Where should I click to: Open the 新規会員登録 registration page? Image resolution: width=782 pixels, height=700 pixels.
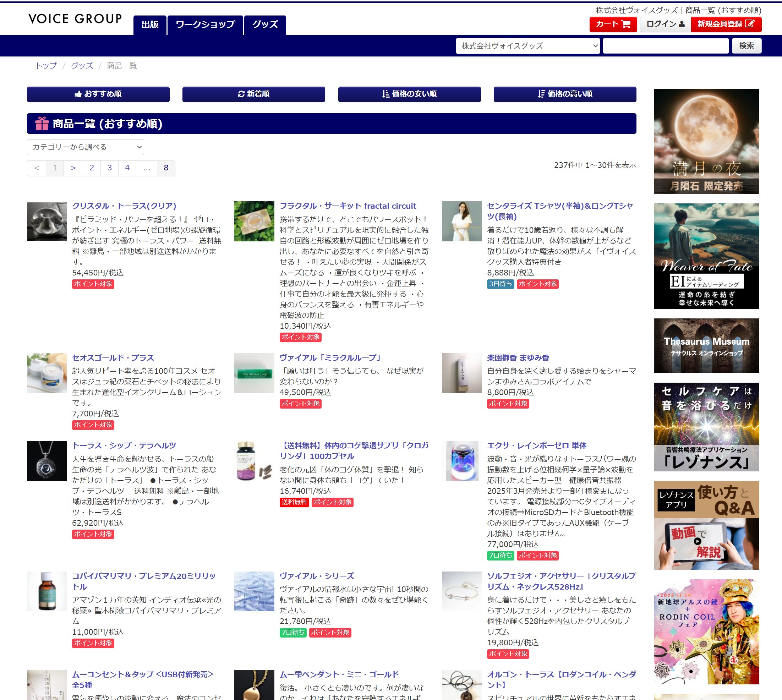point(726,24)
